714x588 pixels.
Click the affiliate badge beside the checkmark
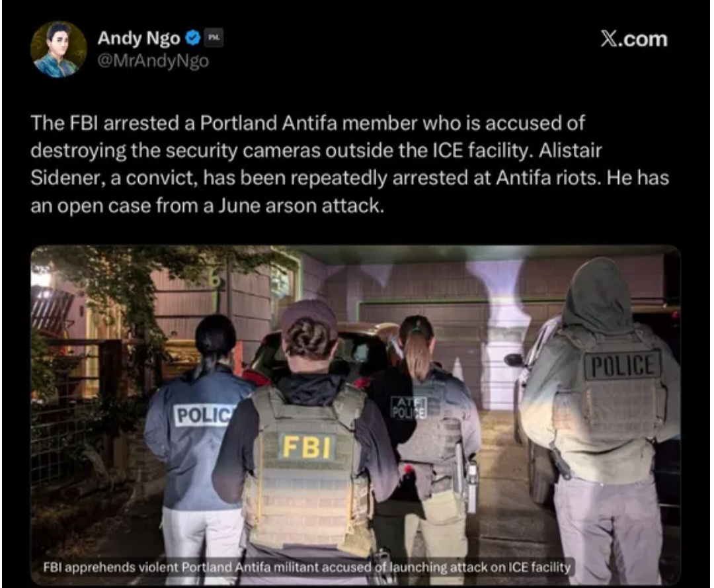(x=213, y=38)
